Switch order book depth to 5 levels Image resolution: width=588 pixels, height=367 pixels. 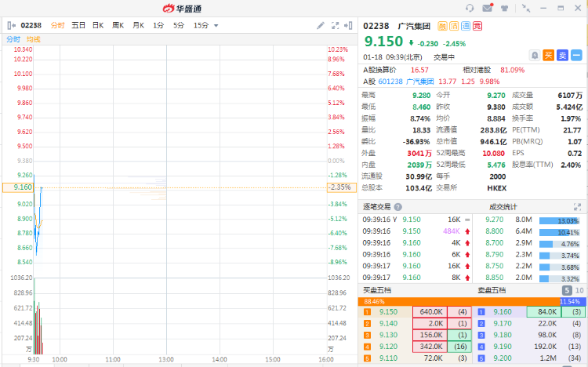pos(567,290)
